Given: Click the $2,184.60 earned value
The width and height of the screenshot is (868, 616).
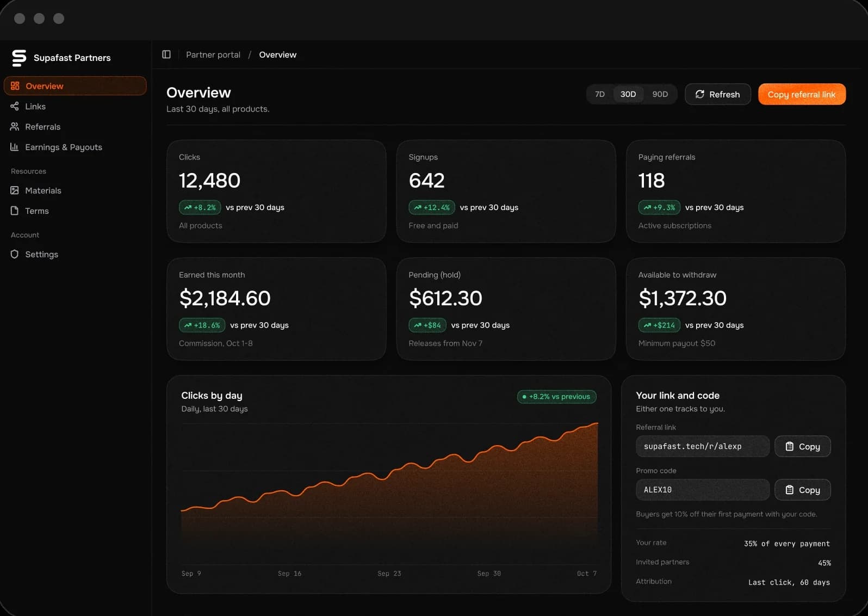Looking at the screenshot, I should point(225,298).
